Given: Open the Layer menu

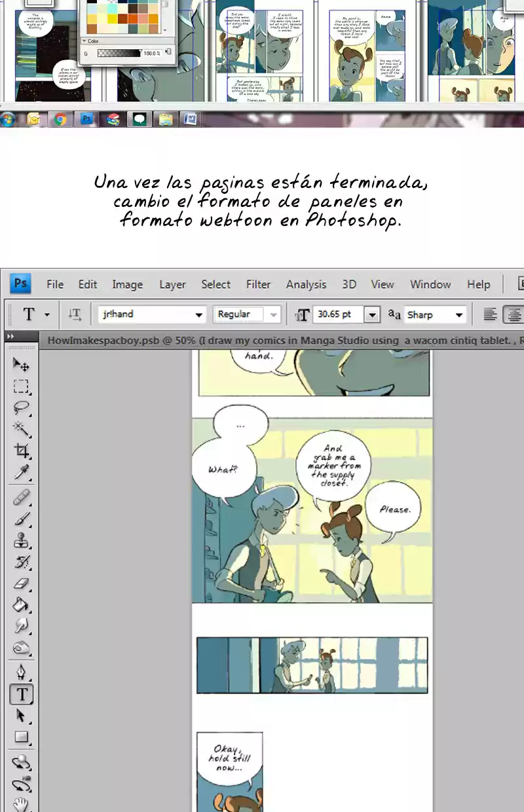Looking at the screenshot, I should pos(172,284).
